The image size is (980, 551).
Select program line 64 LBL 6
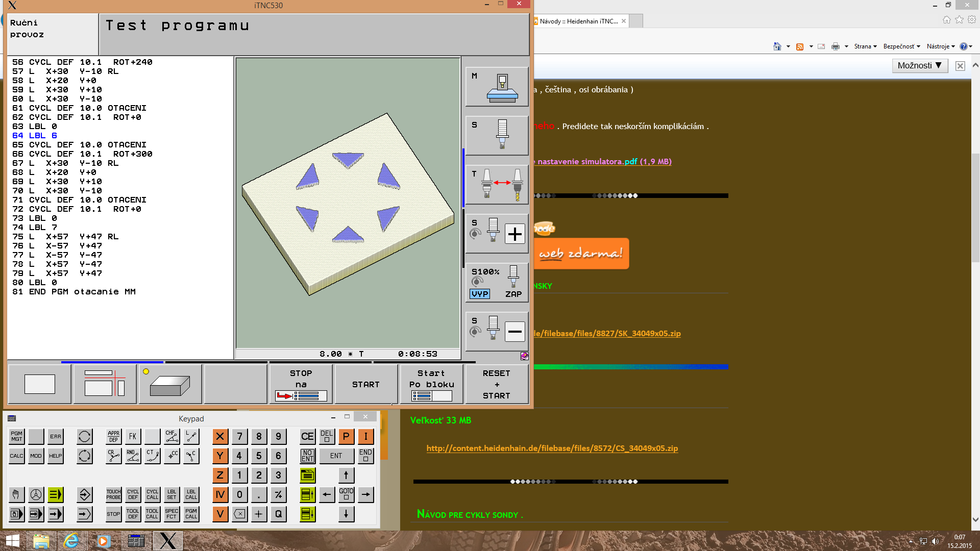coord(35,136)
